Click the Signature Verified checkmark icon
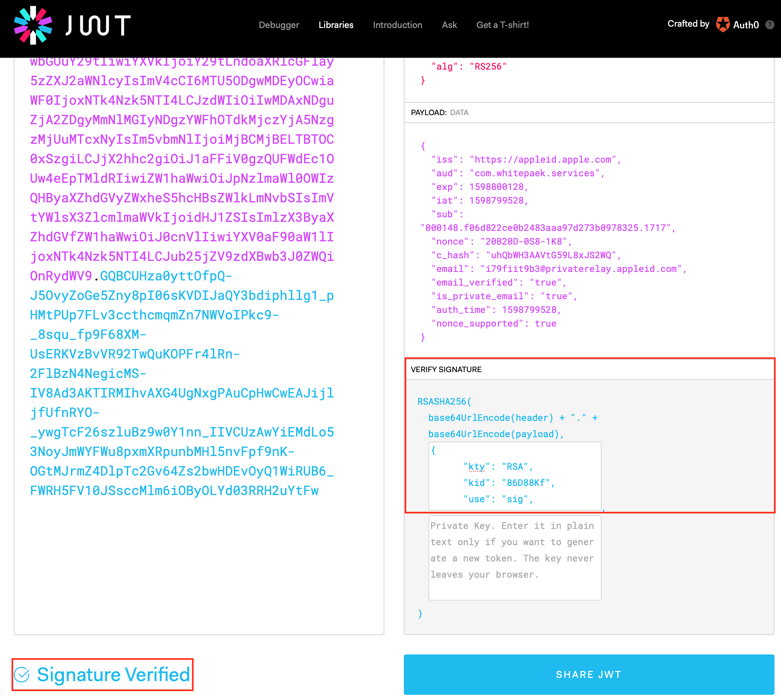Viewport: 781px width, 700px height. [22, 675]
